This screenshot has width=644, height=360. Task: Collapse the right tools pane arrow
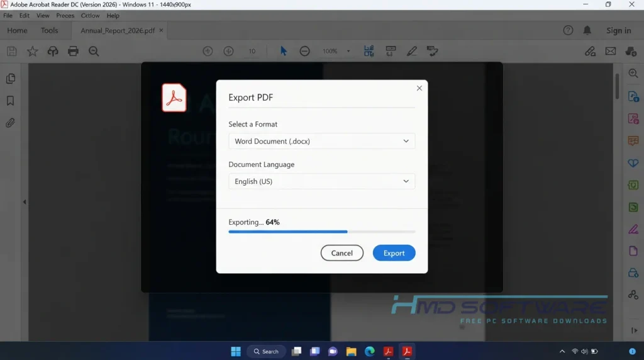click(634, 330)
